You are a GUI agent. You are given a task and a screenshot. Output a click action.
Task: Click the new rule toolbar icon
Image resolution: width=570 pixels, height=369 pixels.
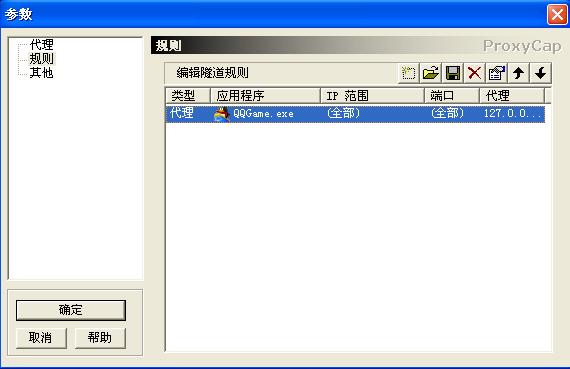(x=408, y=73)
